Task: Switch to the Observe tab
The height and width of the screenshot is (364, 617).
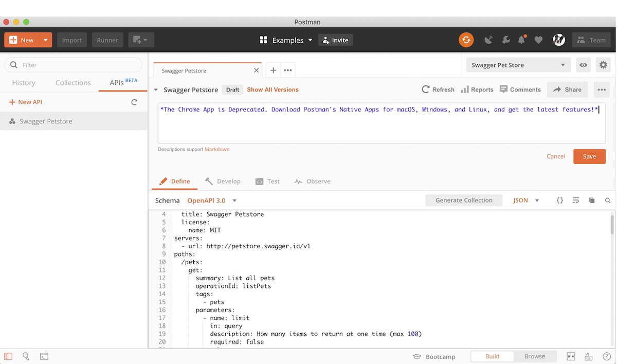Action: coord(312,181)
